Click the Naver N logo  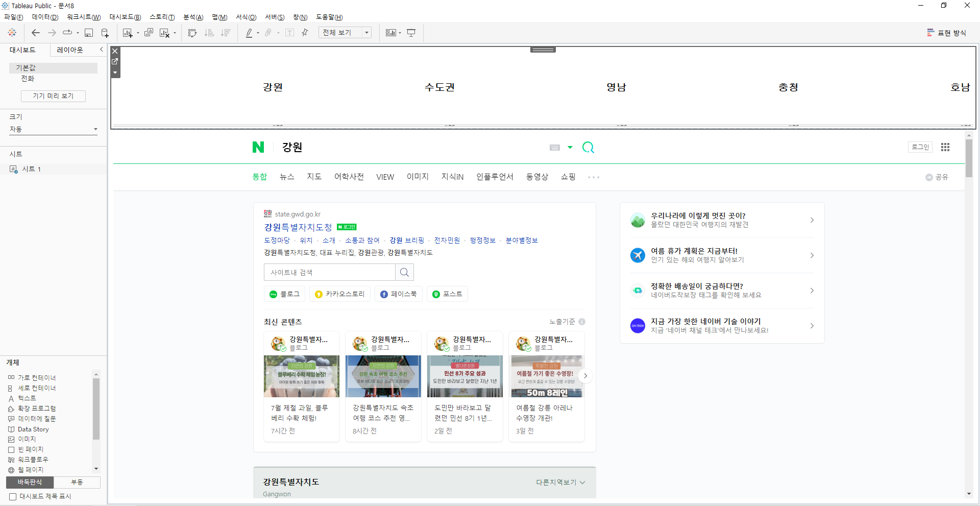(x=258, y=147)
